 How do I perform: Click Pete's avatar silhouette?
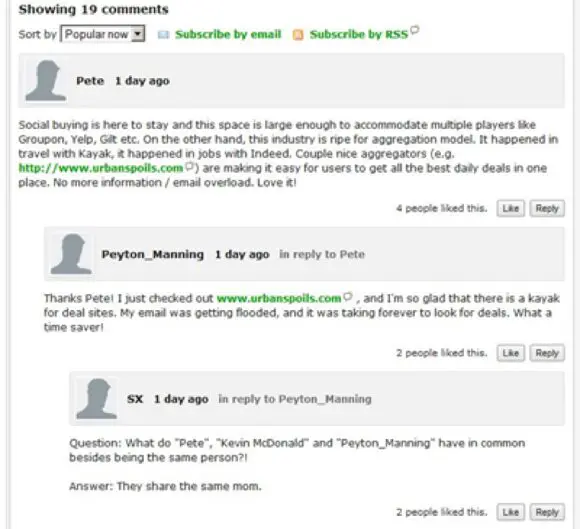pyautogui.click(x=46, y=81)
